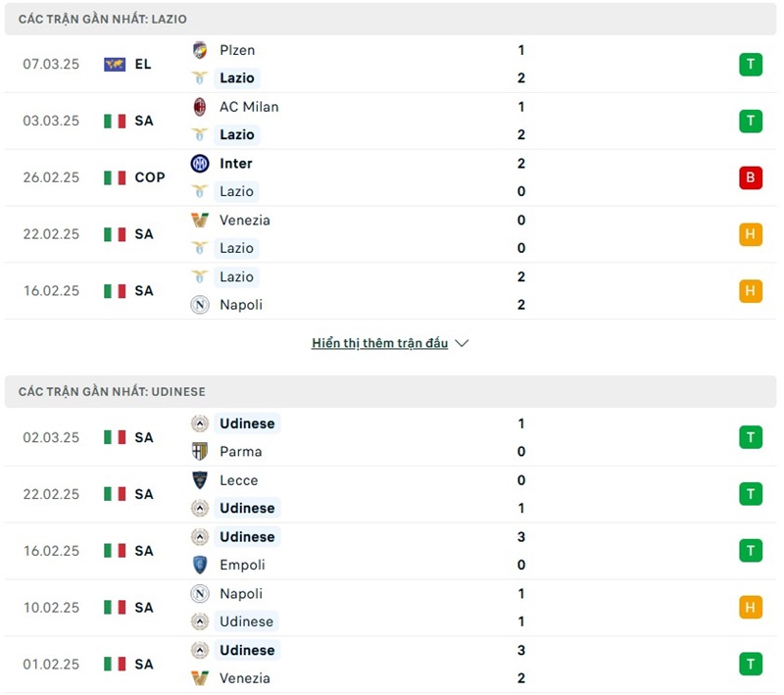This screenshot has height=695, width=784.
Task: Click orange H badge for Napoli-Udinese match
Action: point(751,608)
